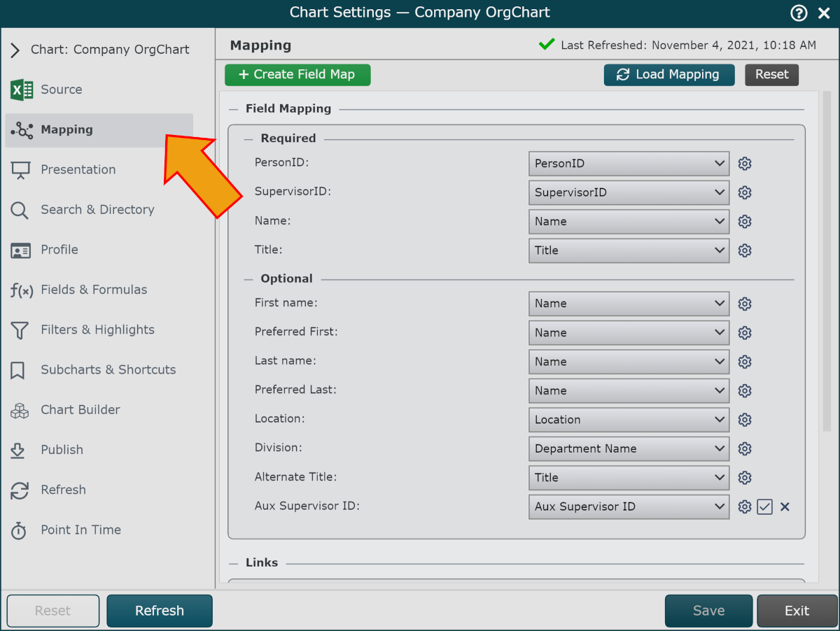Open the Chart Builder section
840x631 pixels.
click(80, 410)
